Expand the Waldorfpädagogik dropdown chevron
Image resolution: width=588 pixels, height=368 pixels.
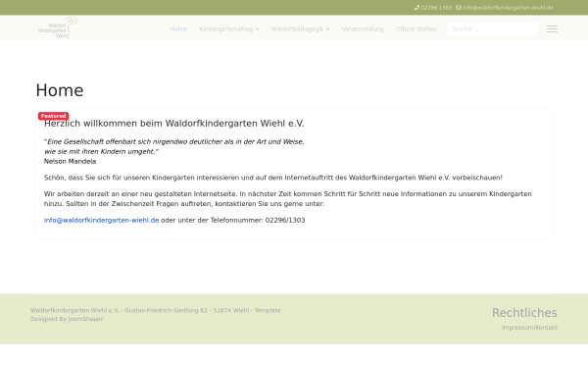[327, 28]
